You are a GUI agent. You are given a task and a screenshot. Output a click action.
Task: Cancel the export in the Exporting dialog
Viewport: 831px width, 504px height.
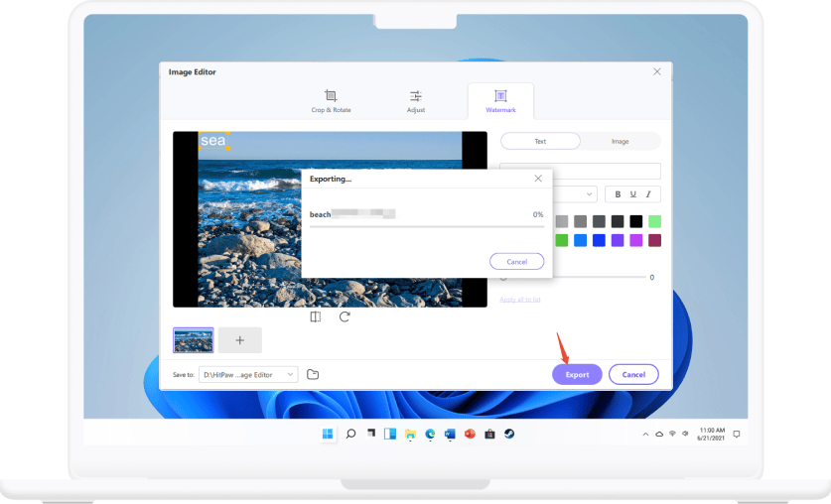516,262
